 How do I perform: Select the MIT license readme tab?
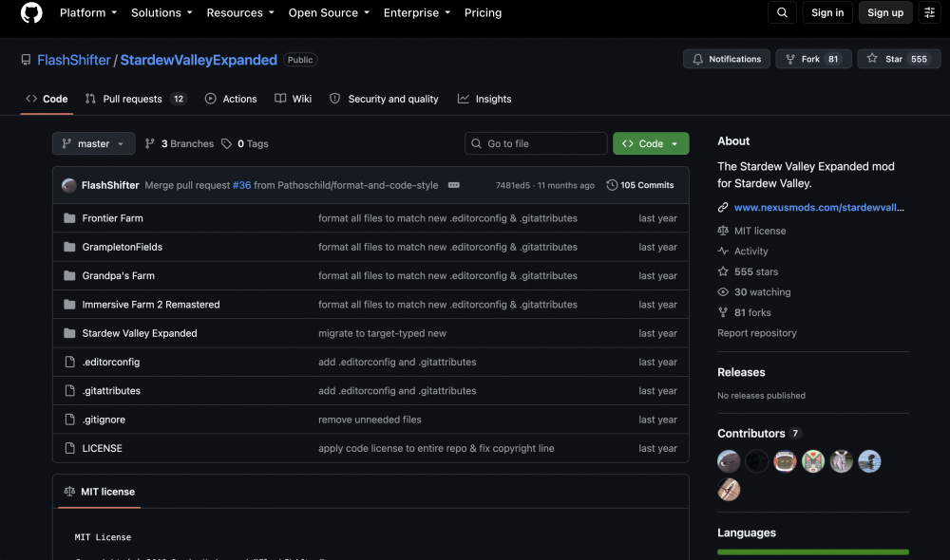tap(100, 492)
